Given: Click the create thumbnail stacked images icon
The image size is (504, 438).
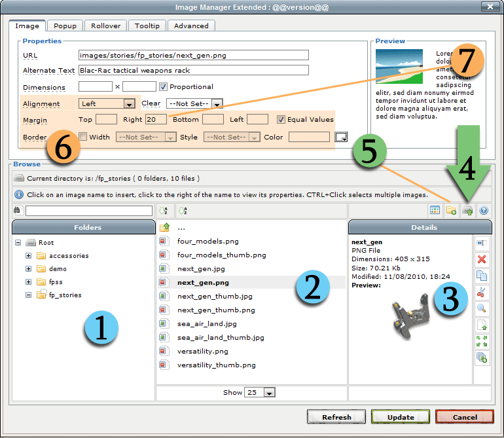Looking at the screenshot, I should click(482, 357).
